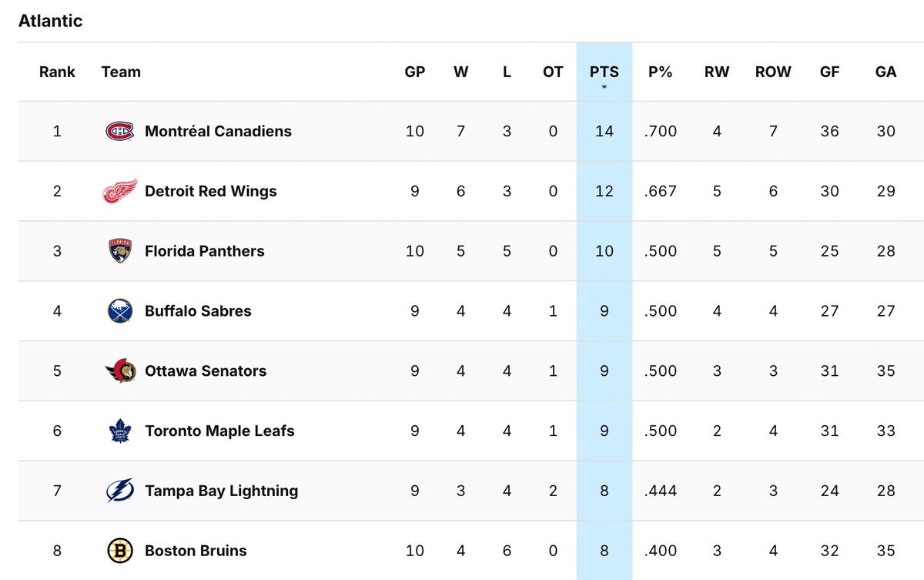Screen dimensions: 924x580
Task: Click the Montréal Canadiens team logo
Action: tap(119, 131)
